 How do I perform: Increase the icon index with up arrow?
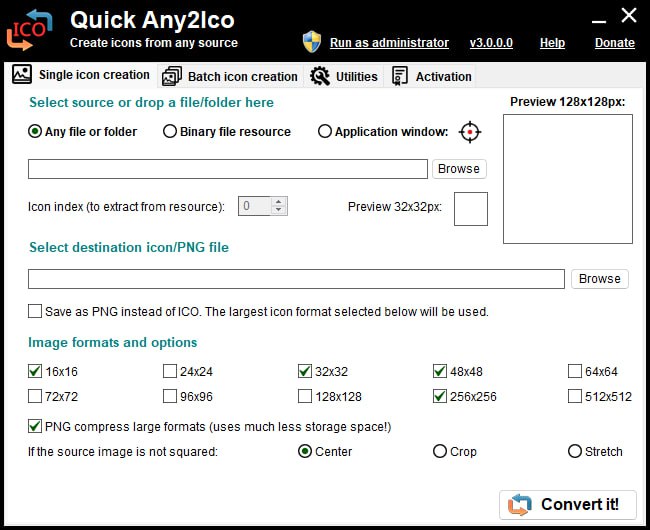(279, 201)
